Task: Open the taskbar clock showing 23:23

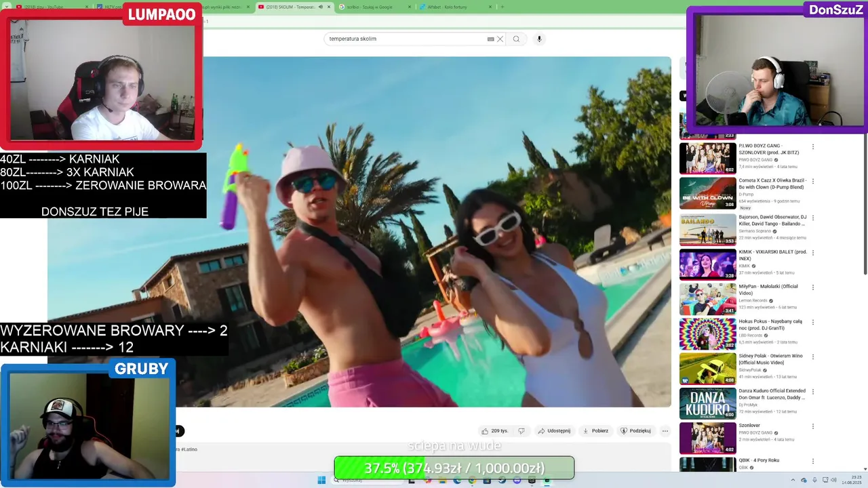Action: click(850, 481)
